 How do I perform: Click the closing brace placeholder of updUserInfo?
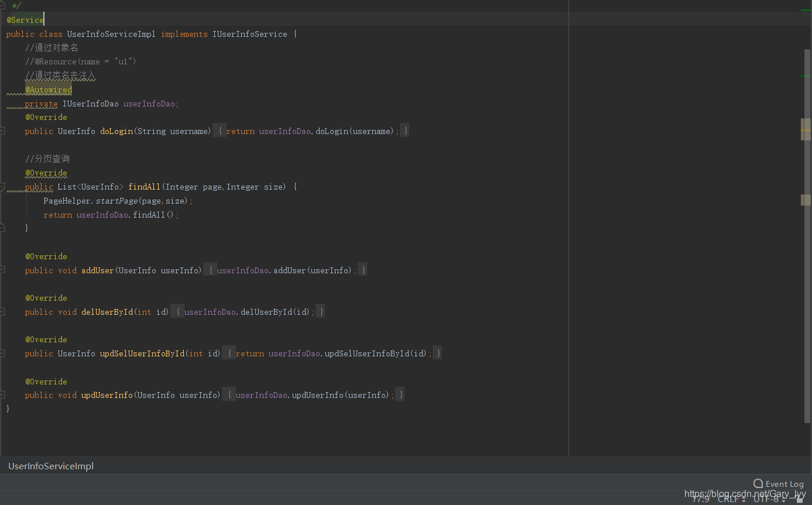click(x=400, y=395)
